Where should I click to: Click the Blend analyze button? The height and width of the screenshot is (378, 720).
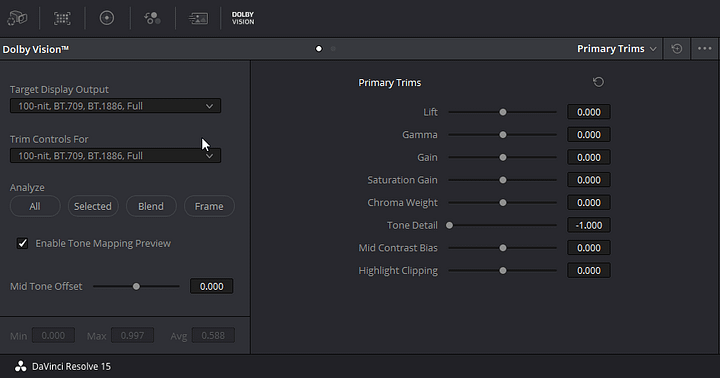(x=151, y=206)
